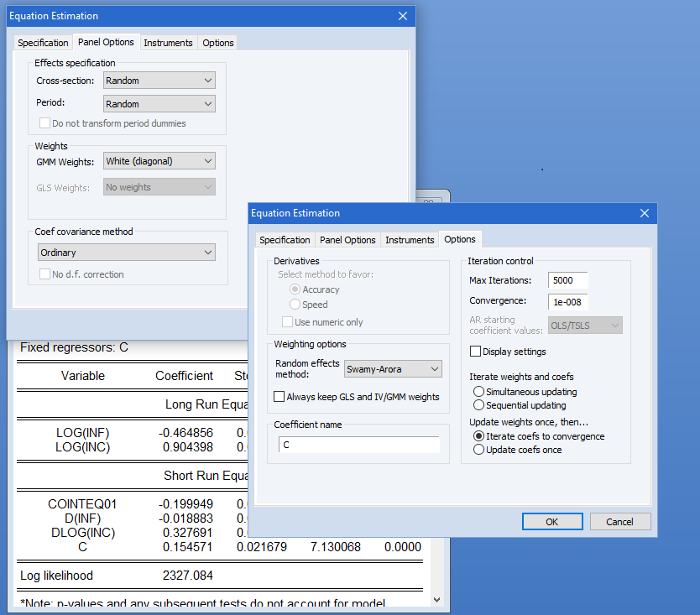Image resolution: width=700 pixels, height=615 pixels.
Task: Select Sequential updating option
Action: coord(479,405)
